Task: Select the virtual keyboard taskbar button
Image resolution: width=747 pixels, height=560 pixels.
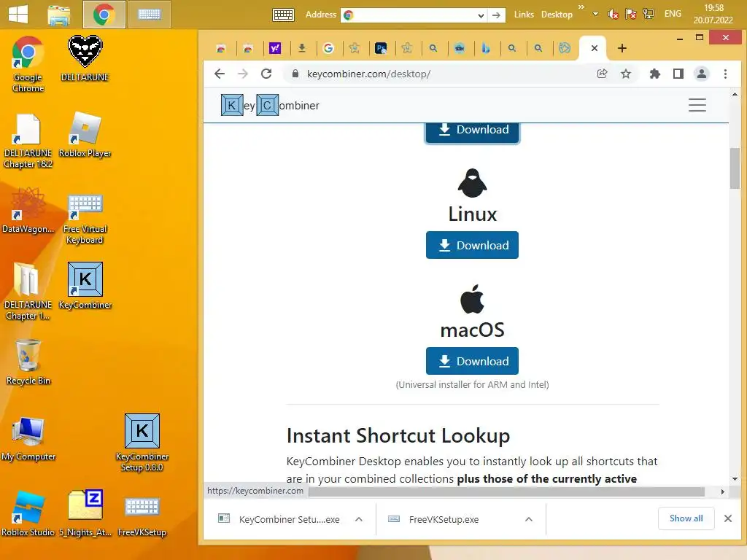Action: (x=149, y=15)
